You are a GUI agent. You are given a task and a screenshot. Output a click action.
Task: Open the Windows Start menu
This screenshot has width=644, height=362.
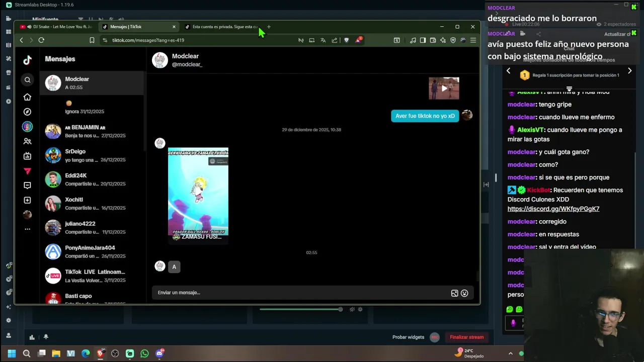tap(12, 353)
